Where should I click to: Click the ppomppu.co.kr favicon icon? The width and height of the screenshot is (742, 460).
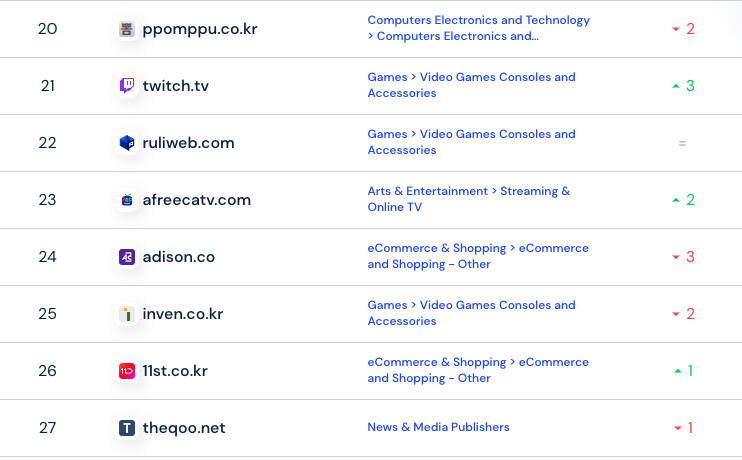[127, 29]
